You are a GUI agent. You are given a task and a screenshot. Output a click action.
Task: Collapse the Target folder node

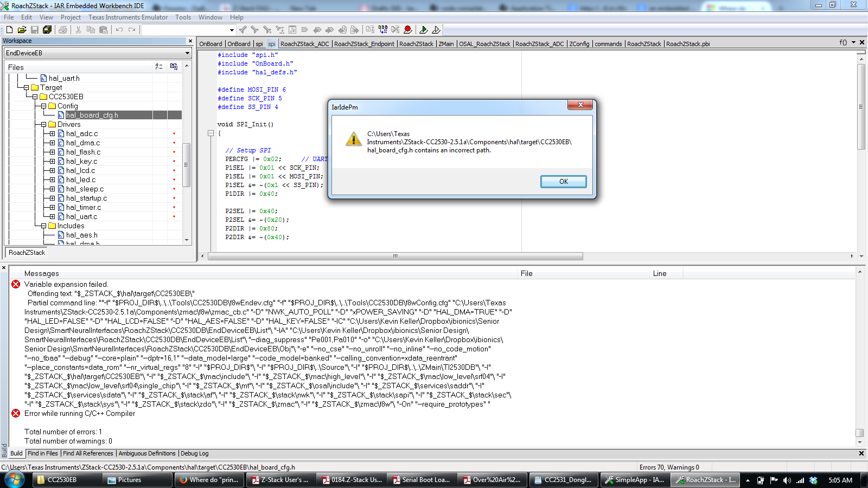coord(25,87)
